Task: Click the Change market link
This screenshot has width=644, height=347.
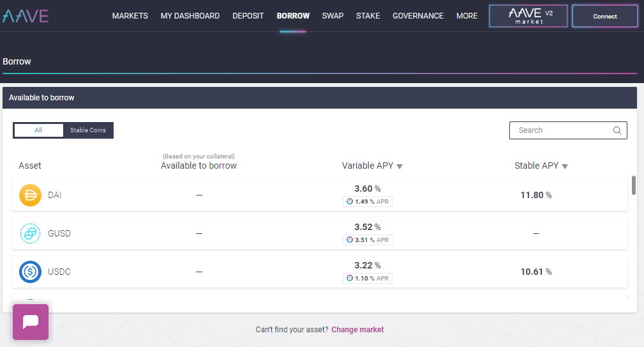Action: point(357,330)
